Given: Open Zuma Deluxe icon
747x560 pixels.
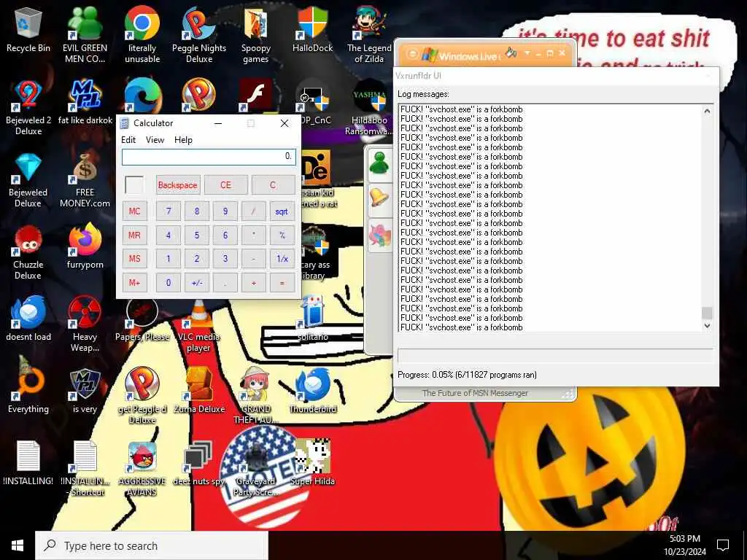Looking at the screenshot, I should (199, 391).
